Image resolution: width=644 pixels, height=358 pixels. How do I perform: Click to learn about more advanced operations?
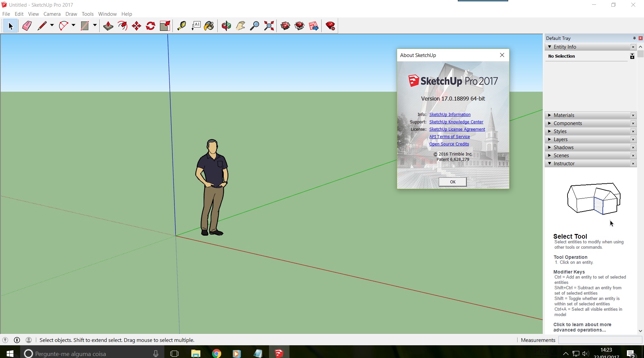(x=582, y=327)
